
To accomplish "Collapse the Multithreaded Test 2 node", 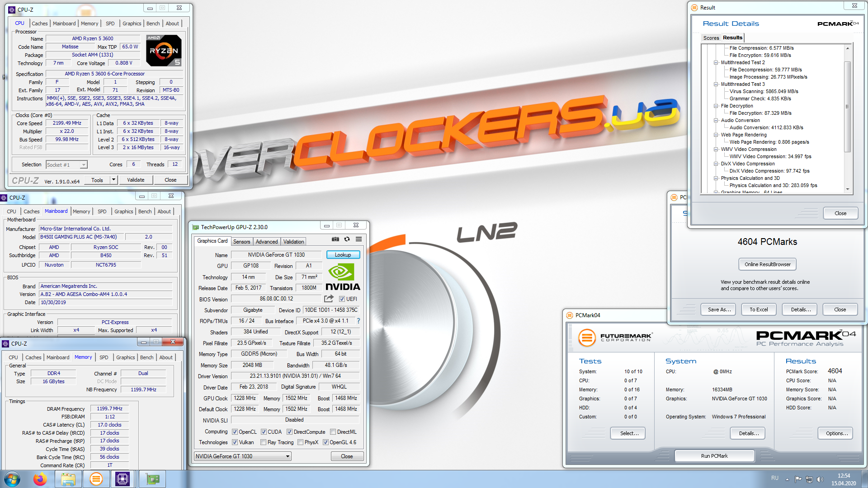I will click(x=716, y=63).
